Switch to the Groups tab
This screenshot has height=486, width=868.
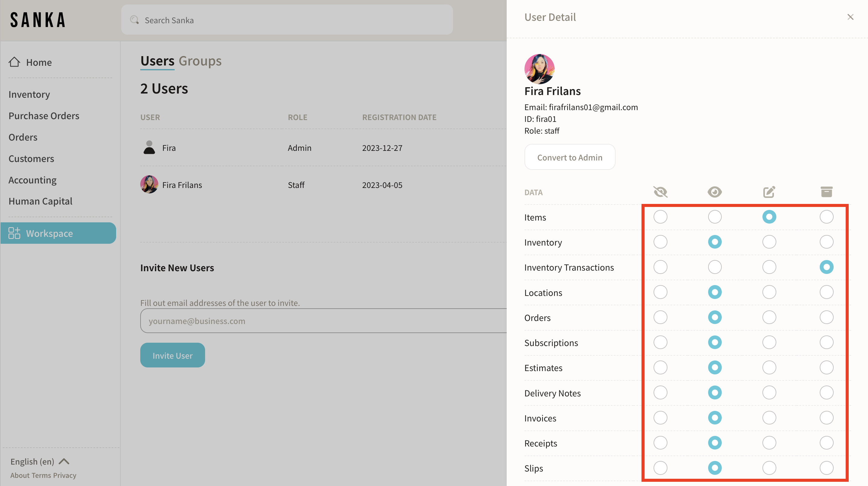pyautogui.click(x=200, y=61)
